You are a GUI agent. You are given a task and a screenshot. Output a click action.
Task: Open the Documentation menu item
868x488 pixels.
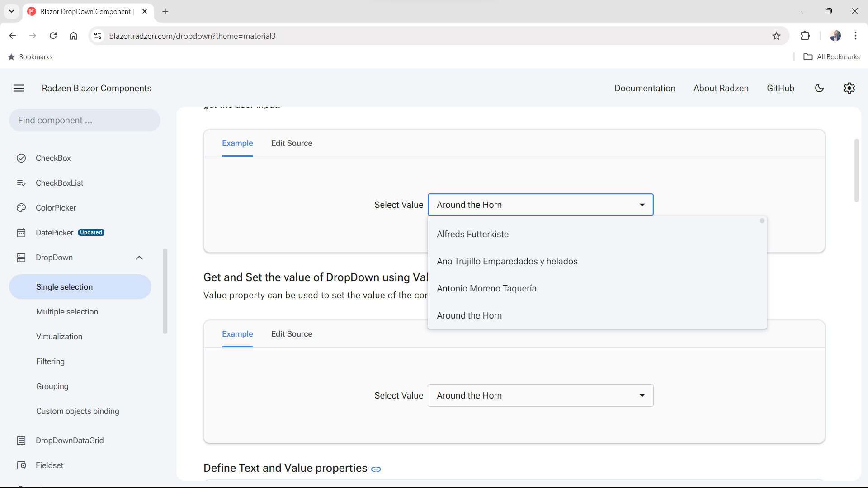coord(645,88)
